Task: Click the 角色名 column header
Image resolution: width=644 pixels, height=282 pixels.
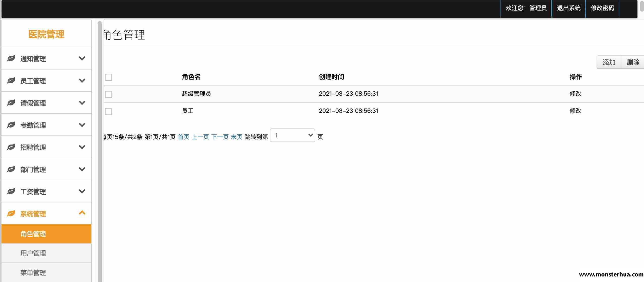Action: 191,77
